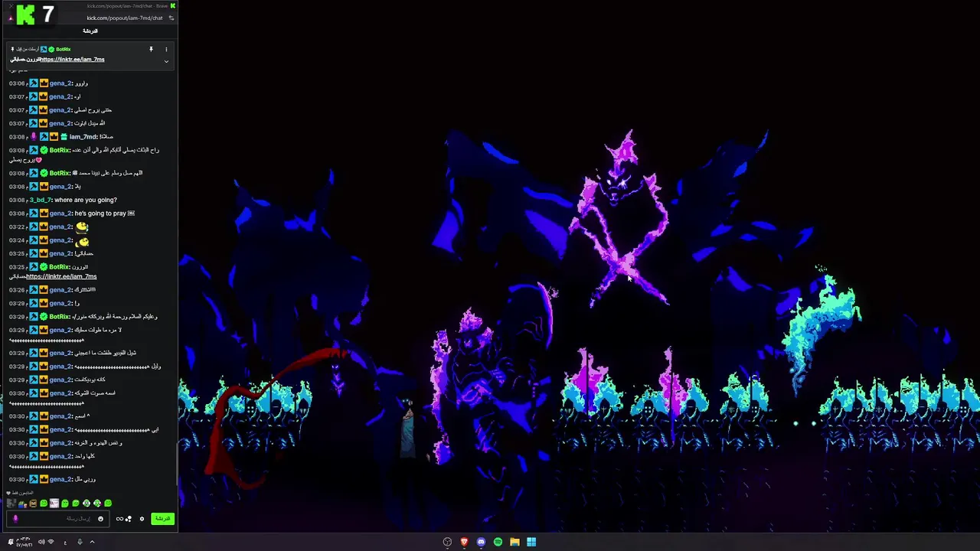
Task: Open the taskbar date and time
Action: pos(24,543)
